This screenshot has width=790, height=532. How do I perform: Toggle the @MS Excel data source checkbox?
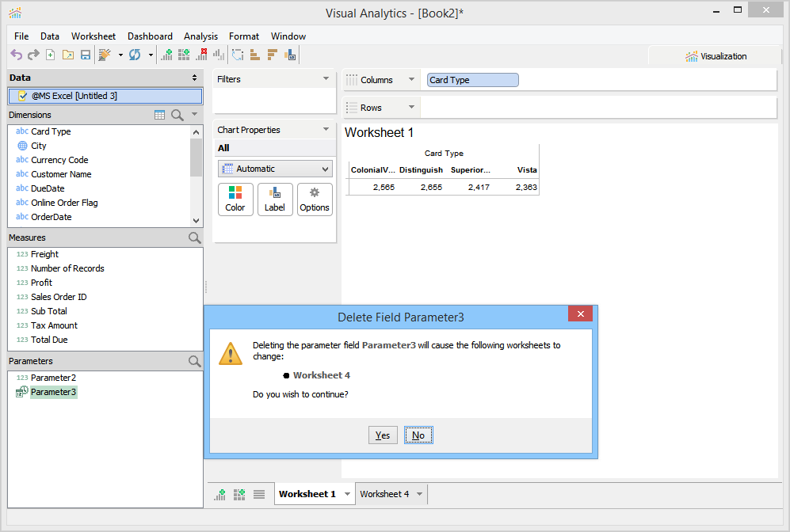22,96
